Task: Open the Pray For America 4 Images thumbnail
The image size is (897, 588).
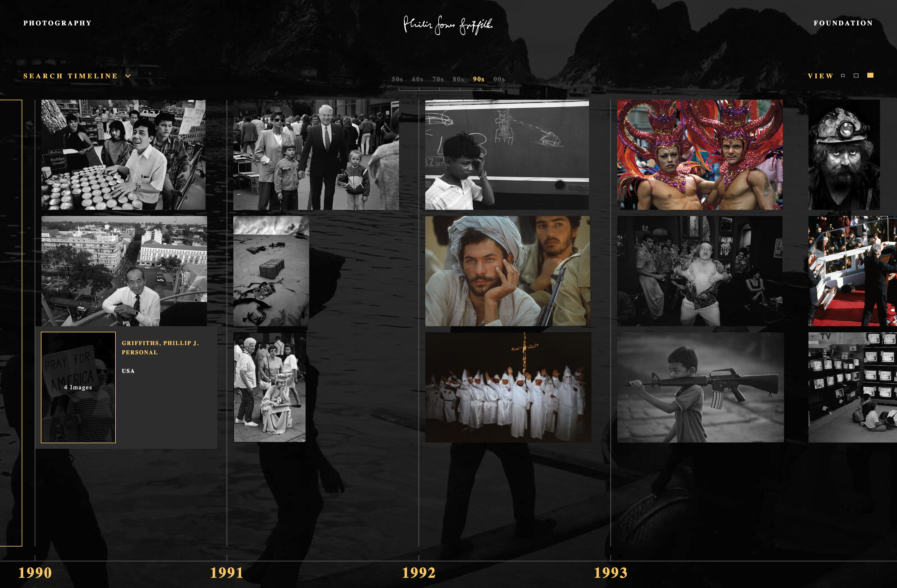Action: tap(78, 387)
